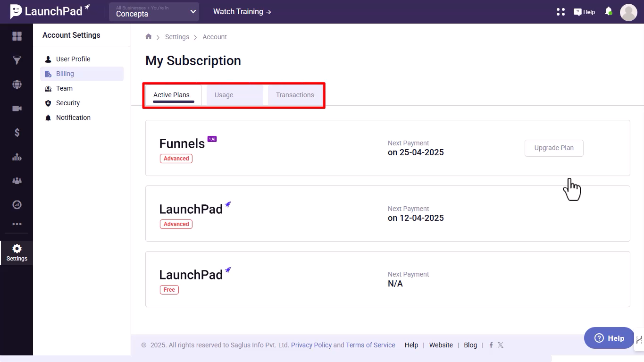Viewport: 644px width, 362px height.
Task: Click the dollar sign icon in sidebar
Action: pos(17,133)
